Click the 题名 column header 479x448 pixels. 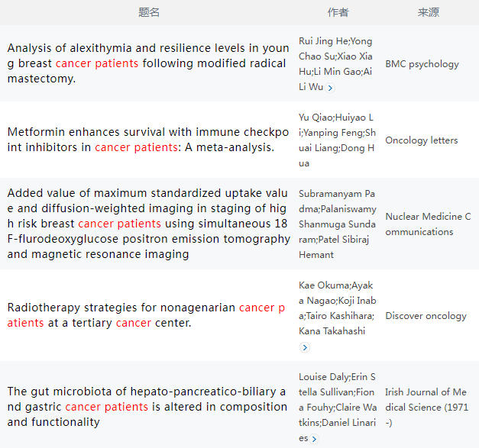(x=149, y=12)
